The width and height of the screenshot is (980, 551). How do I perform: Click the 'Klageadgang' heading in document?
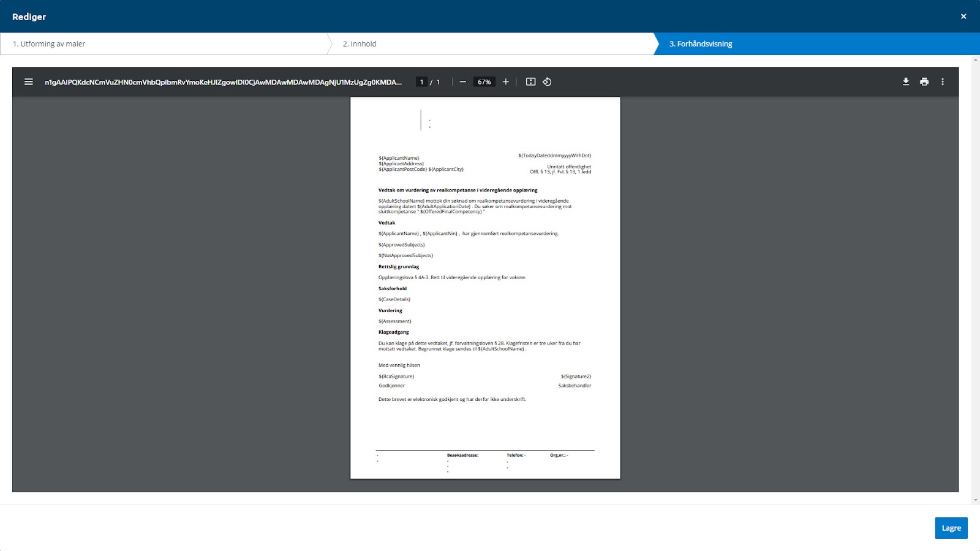[393, 332]
